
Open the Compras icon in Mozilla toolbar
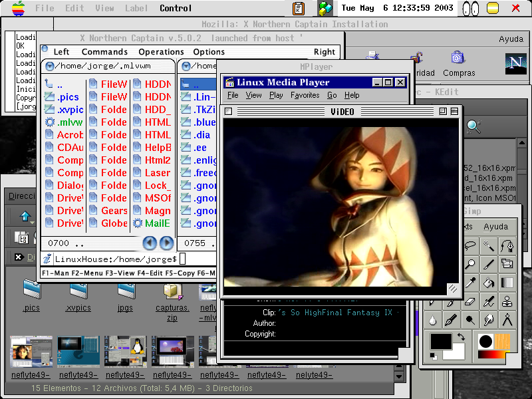tap(459, 64)
